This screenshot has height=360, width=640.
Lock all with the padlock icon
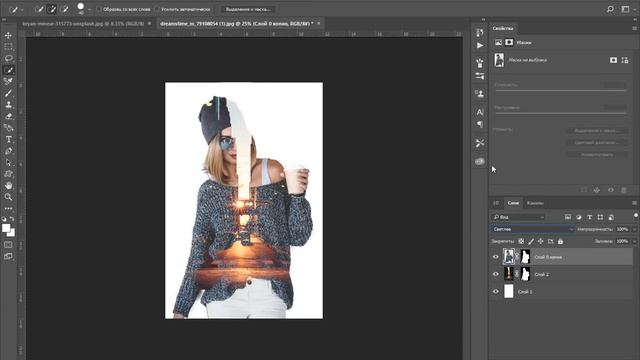pyautogui.click(x=560, y=241)
